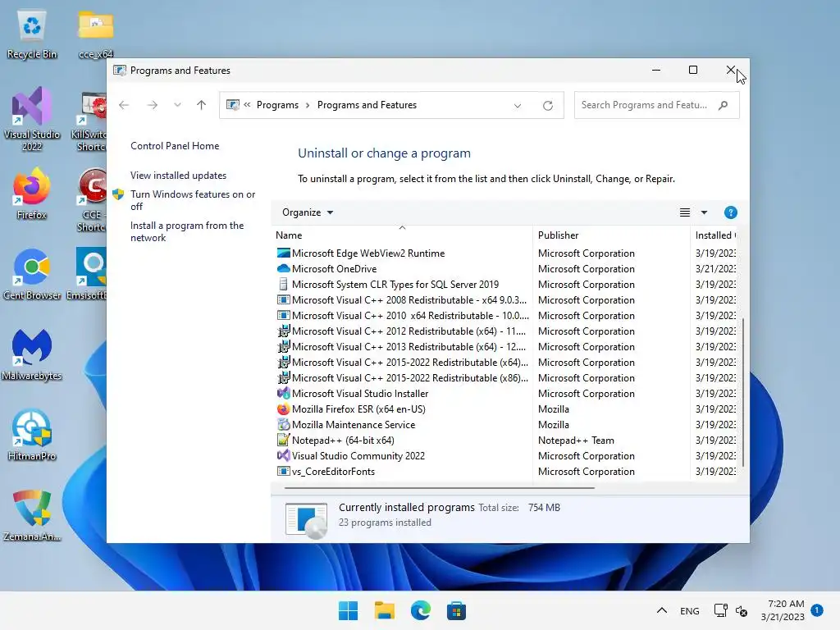The image size is (840, 630).
Task: Open HitmanPro desktop shortcut
Action: (32, 435)
